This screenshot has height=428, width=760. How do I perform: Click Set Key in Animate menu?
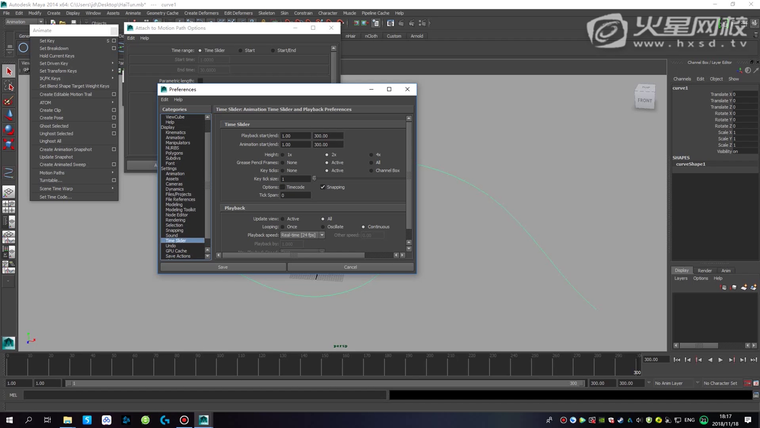click(x=47, y=41)
